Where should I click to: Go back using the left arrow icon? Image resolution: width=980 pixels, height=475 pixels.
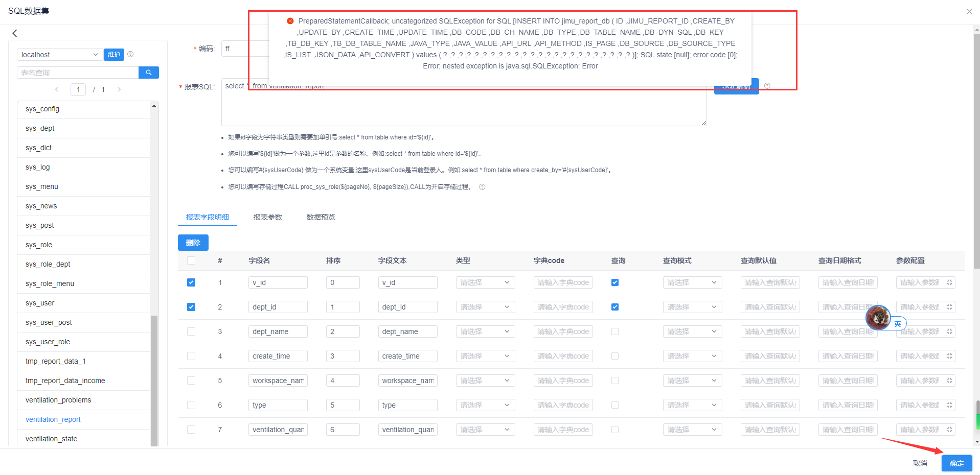tap(15, 33)
